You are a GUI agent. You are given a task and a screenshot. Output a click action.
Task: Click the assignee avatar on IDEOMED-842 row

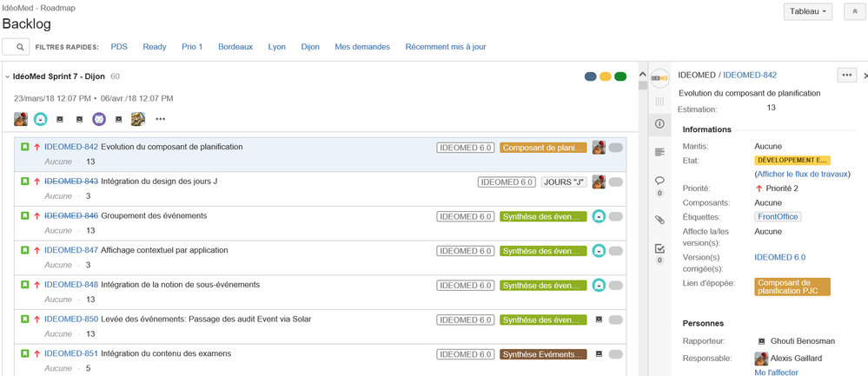tap(599, 147)
